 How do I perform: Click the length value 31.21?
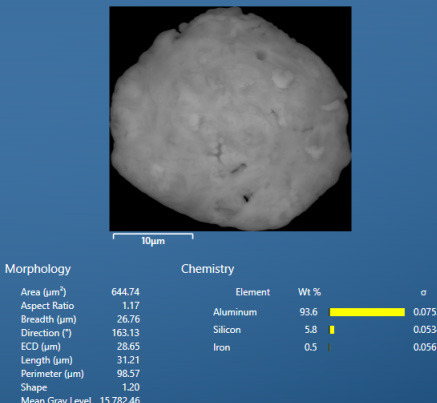pos(129,360)
